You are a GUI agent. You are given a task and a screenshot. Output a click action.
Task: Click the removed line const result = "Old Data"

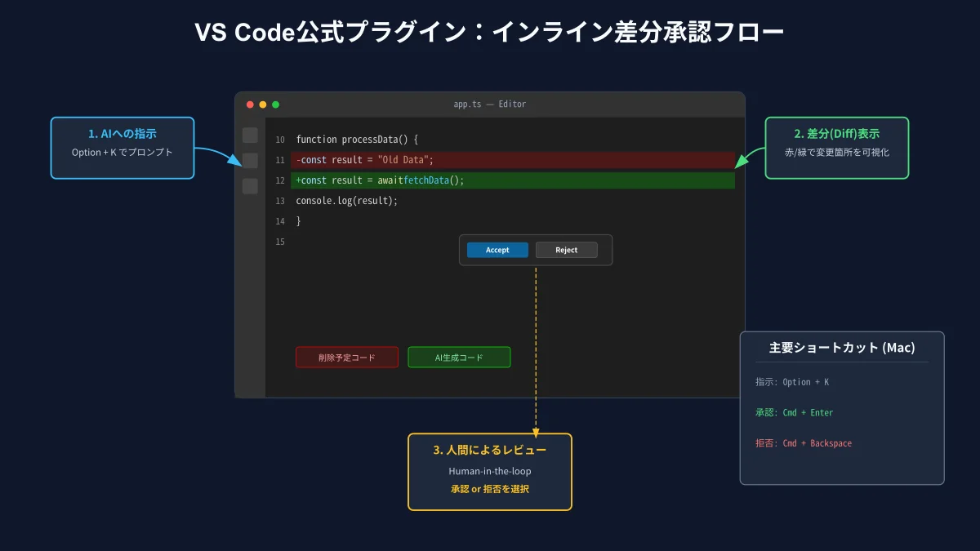[513, 160]
